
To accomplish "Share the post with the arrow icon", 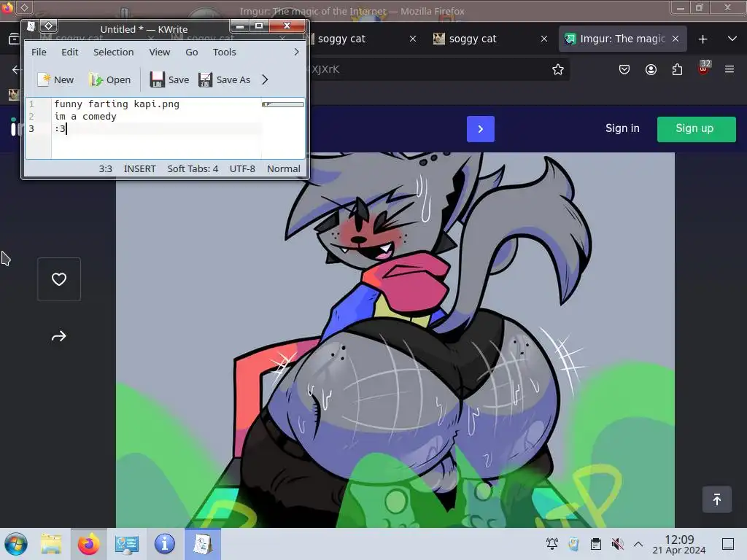I will click(x=58, y=337).
